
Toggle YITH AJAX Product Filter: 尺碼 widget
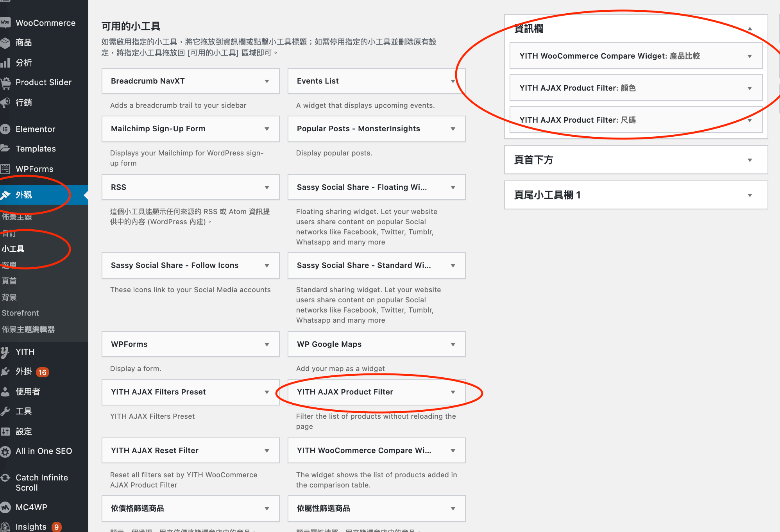coord(749,120)
